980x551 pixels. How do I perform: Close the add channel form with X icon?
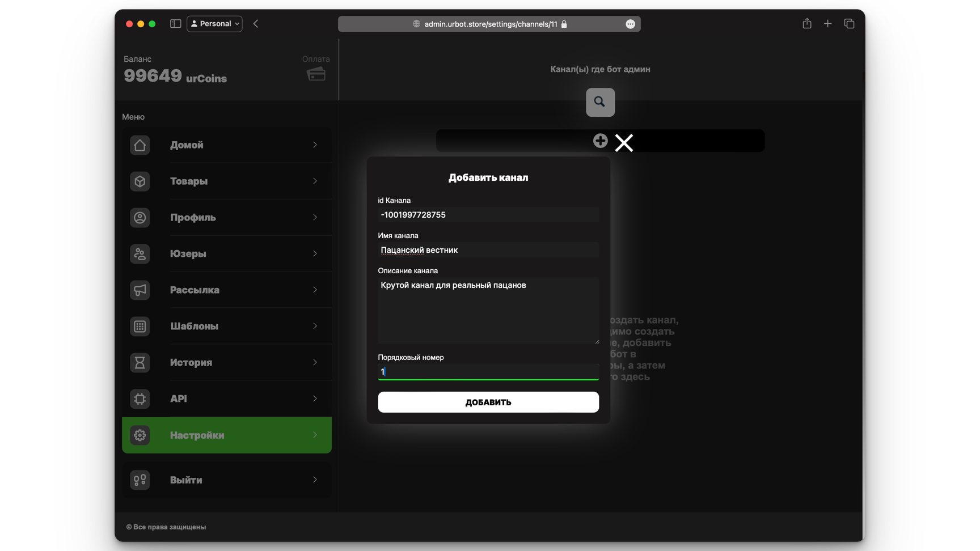[624, 143]
